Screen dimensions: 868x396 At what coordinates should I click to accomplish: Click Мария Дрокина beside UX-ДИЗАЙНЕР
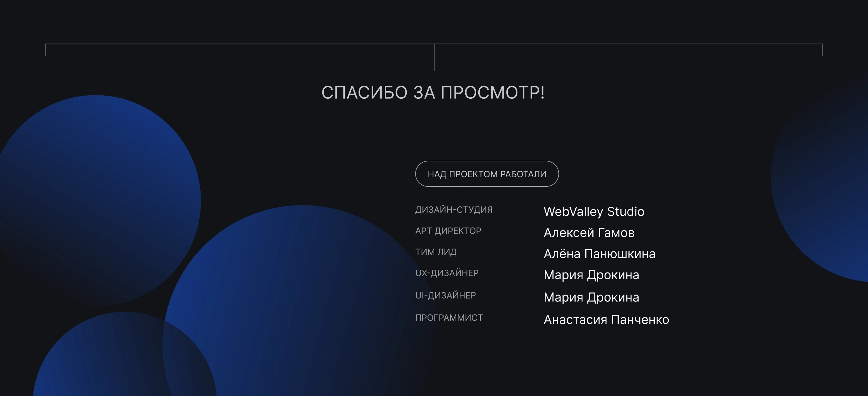pyautogui.click(x=591, y=275)
